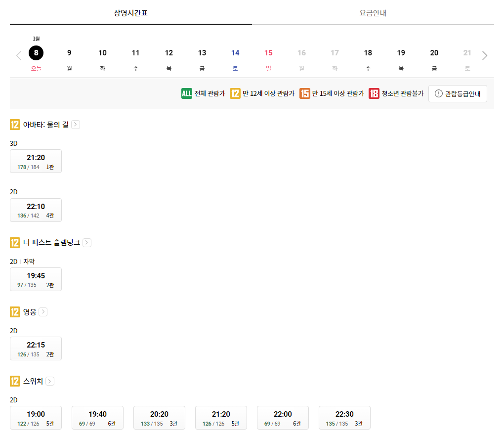The image size is (504, 435).
Task: Open the 요금안내 tab
Action: pyautogui.click(x=373, y=13)
